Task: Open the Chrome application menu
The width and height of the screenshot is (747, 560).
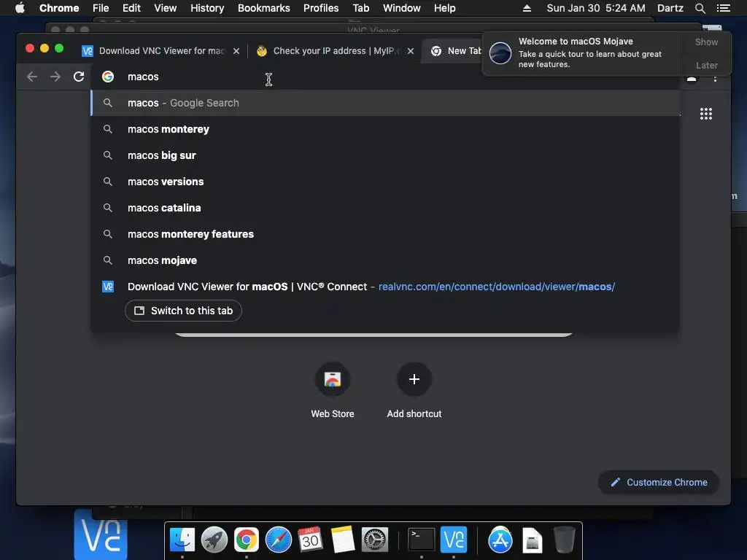Action: [x=59, y=8]
